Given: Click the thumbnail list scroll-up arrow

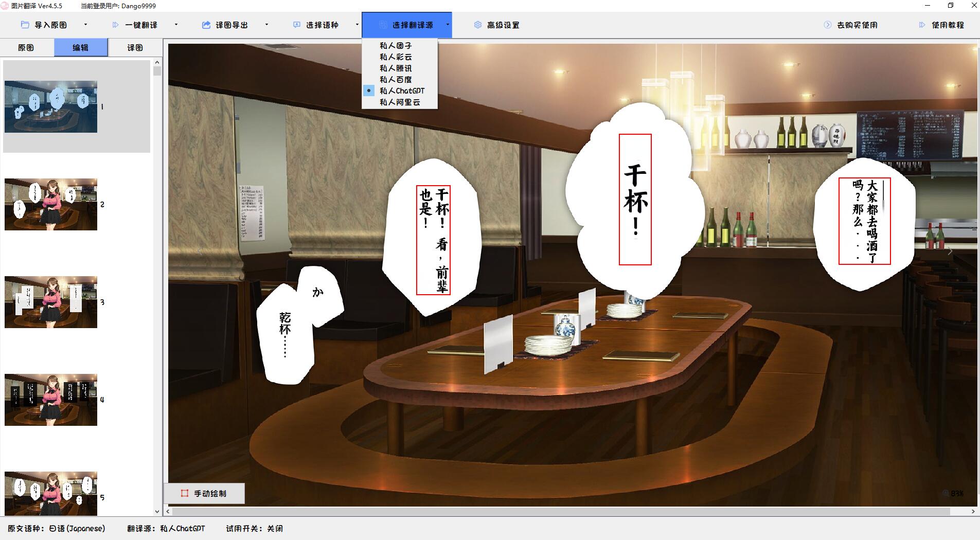Looking at the screenshot, I should coord(157,62).
